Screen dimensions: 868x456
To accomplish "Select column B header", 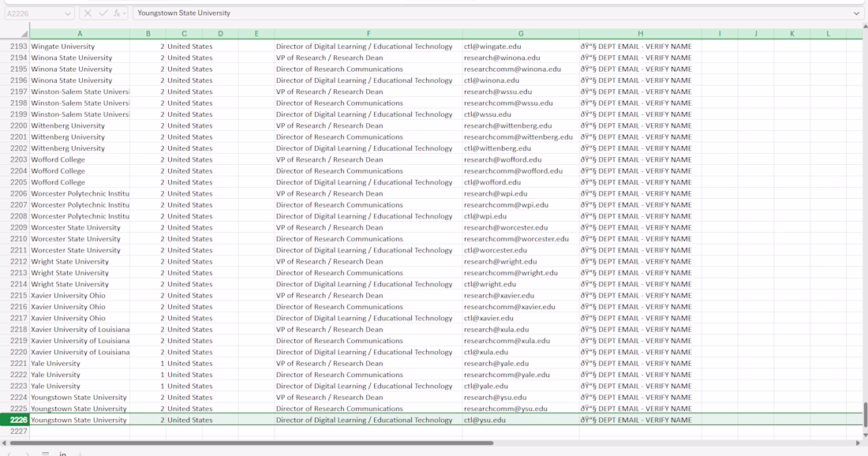I will tap(148, 34).
